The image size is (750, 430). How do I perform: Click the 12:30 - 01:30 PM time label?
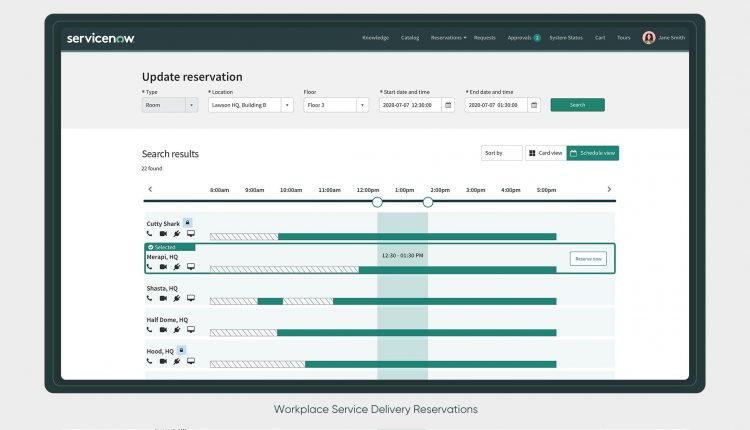pyautogui.click(x=403, y=256)
